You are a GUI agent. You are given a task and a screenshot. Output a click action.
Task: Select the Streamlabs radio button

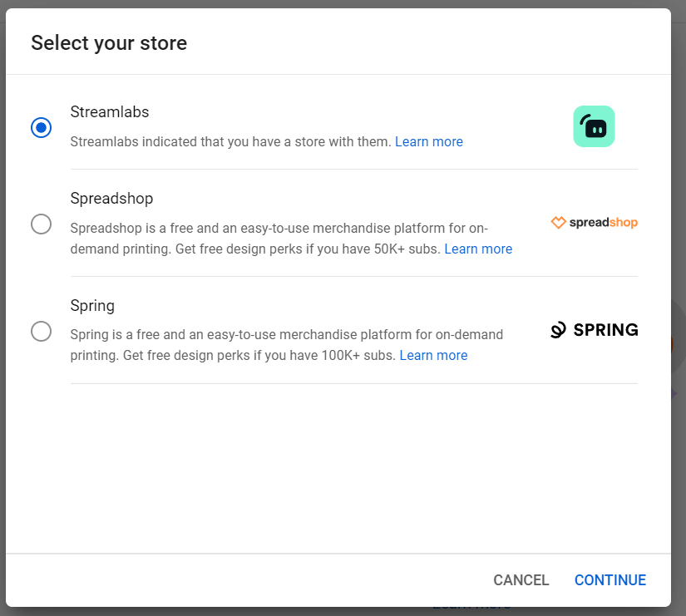41,127
